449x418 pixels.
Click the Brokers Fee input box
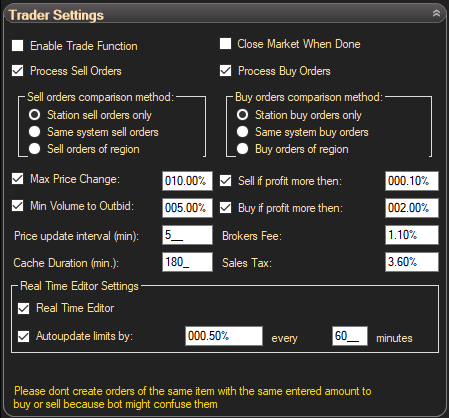pyautogui.click(x=412, y=235)
